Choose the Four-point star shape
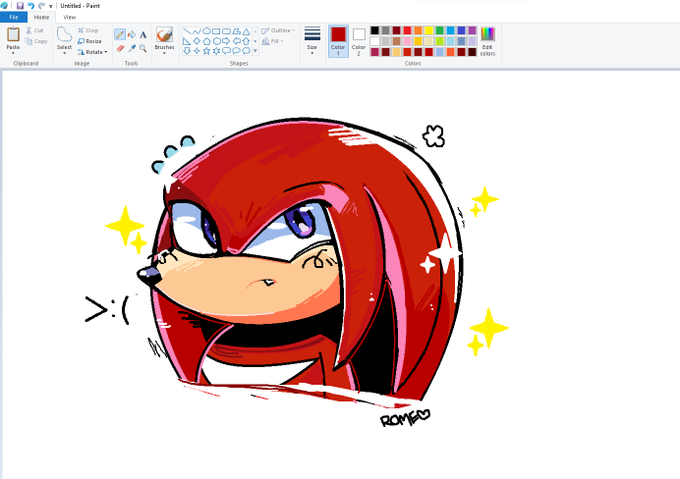 pos(196,51)
